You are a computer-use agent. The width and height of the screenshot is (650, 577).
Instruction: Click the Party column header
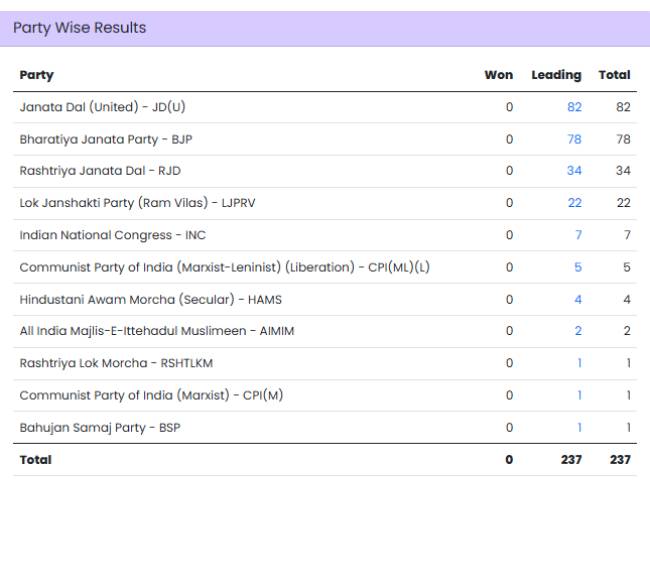click(37, 75)
